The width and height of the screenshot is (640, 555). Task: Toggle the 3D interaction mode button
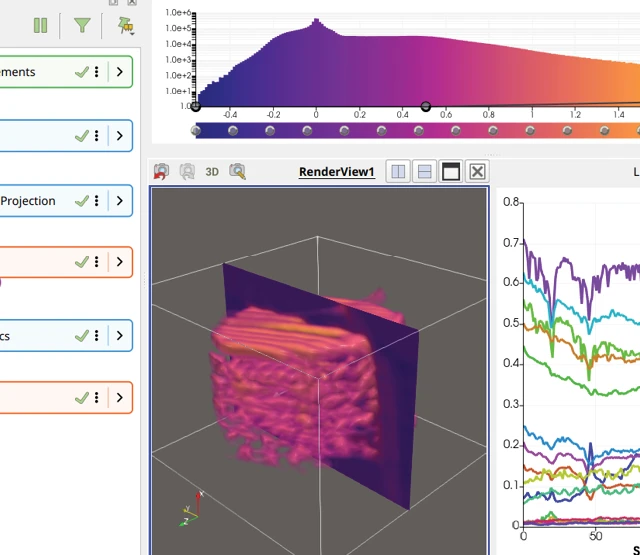coord(212,172)
